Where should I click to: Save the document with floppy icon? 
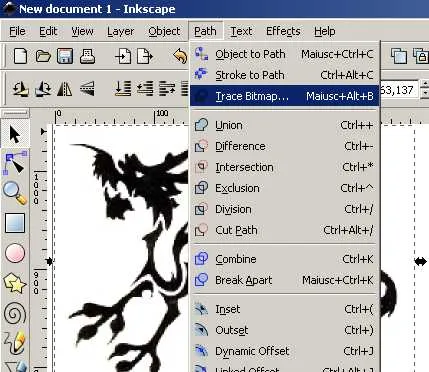65,56
